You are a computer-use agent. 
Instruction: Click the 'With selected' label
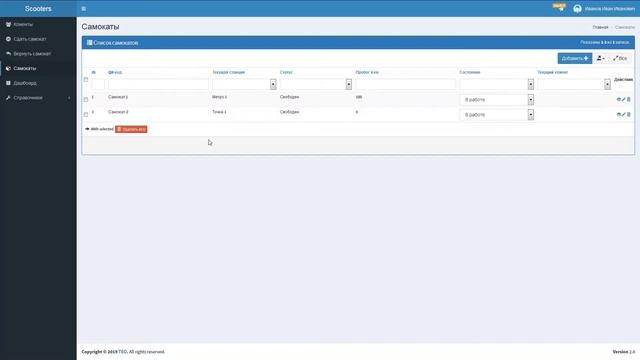click(102, 129)
